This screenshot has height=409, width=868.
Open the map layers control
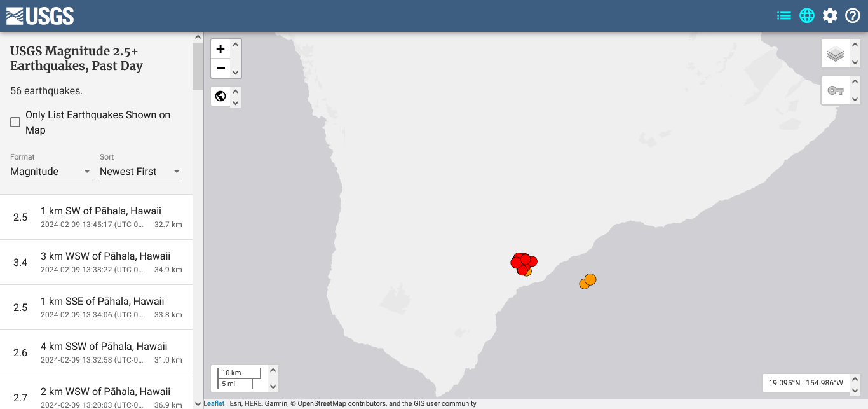point(836,54)
